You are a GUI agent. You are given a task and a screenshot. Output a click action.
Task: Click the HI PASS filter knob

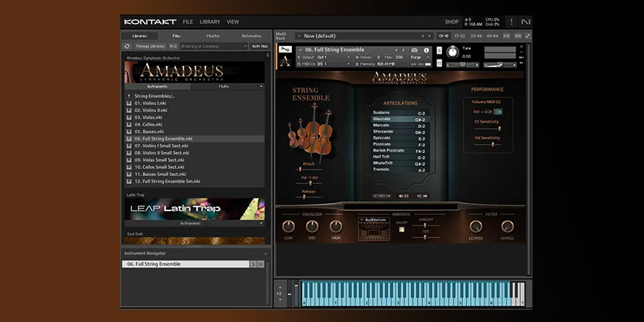point(507,226)
